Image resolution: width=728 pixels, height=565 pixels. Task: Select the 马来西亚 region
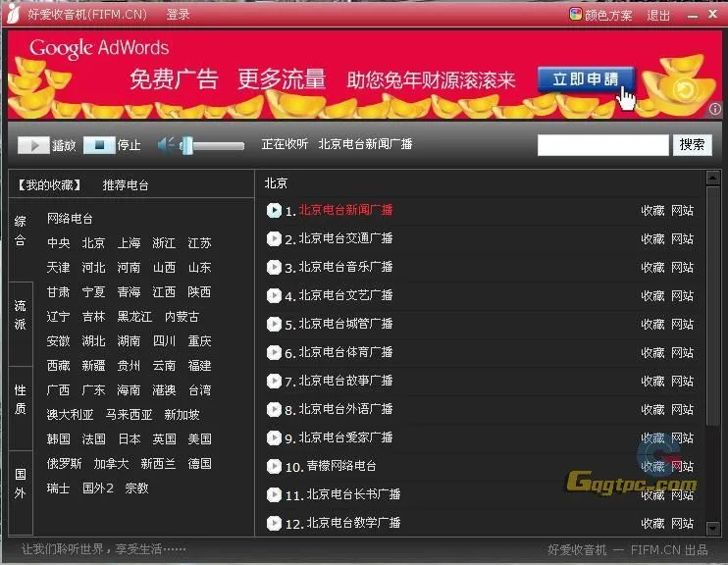click(x=129, y=415)
